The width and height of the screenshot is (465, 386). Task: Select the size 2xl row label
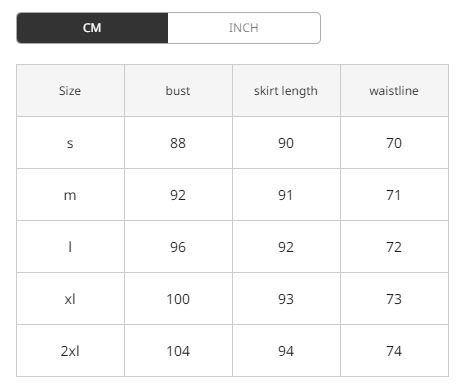pyautogui.click(x=70, y=351)
